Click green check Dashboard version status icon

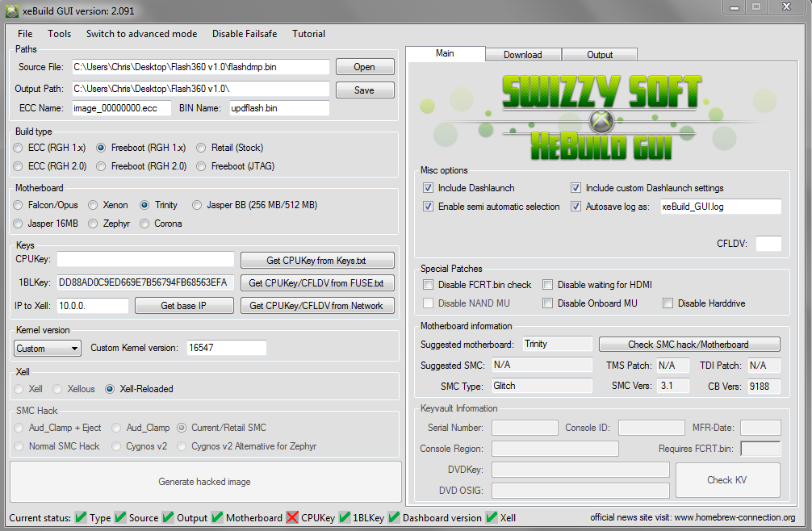(x=394, y=517)
